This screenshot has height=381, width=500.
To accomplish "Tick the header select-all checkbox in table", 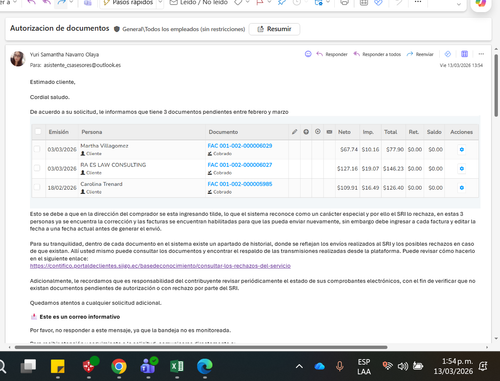I will point(38,132).
